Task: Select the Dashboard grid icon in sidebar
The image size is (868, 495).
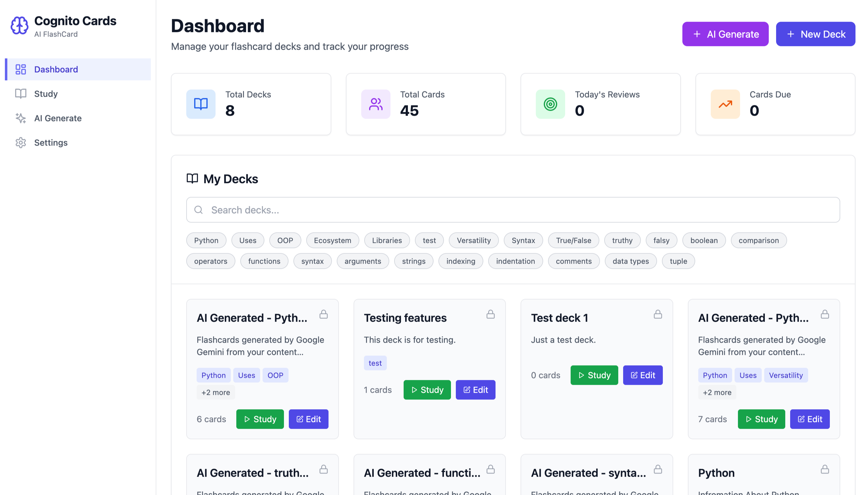Action: click(20, 69)
